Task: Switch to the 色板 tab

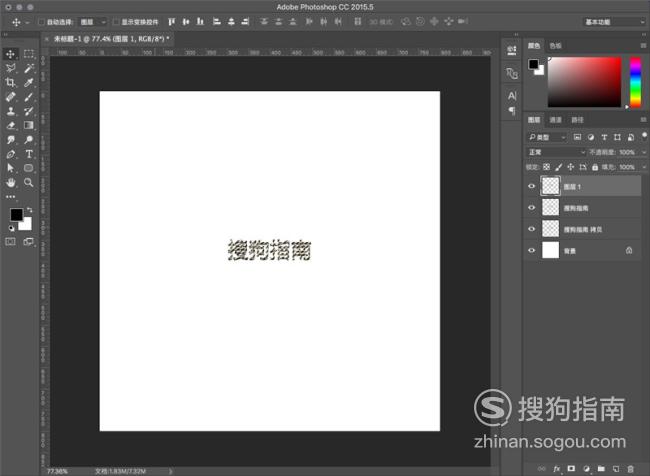Action: (x=555, y=46)
